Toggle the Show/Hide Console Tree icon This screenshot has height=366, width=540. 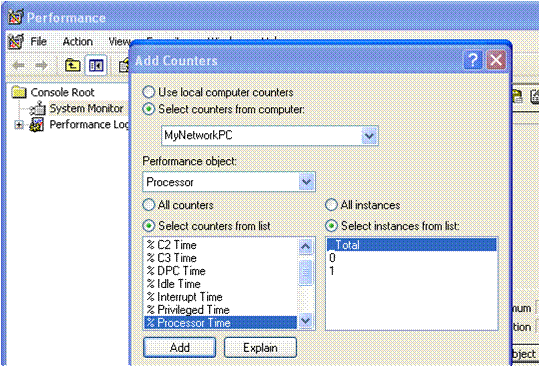click(x=96, y=65)
